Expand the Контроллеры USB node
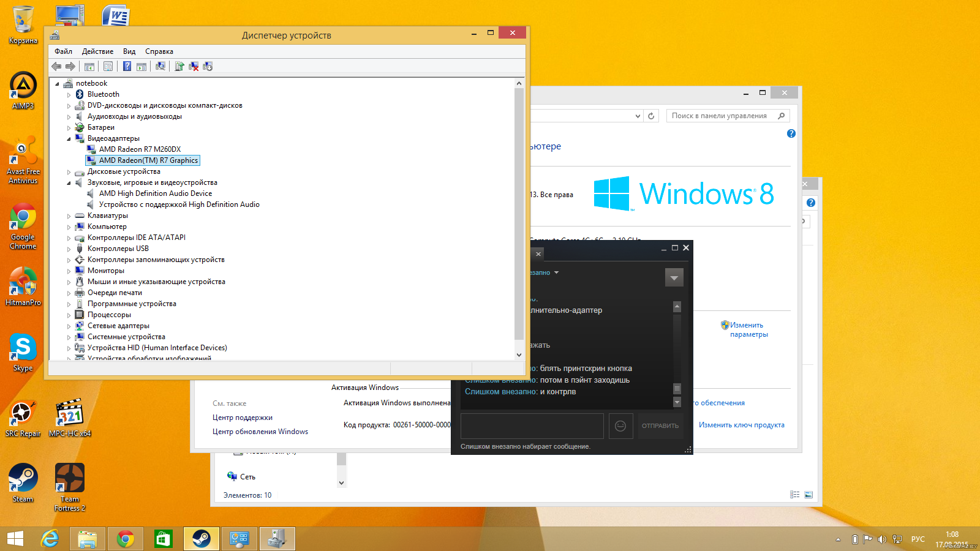Image resolution: width=980 pixels, height=551 pixels. click(69, 249)
